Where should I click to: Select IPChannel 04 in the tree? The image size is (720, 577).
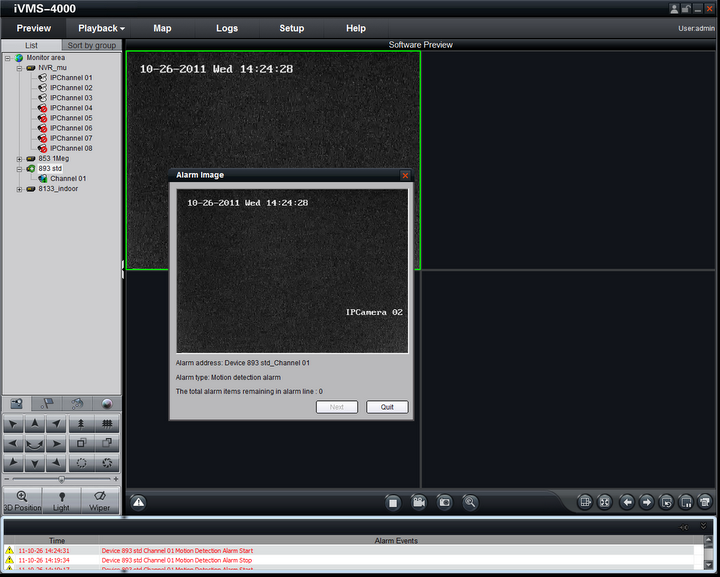tap(71, 108)
